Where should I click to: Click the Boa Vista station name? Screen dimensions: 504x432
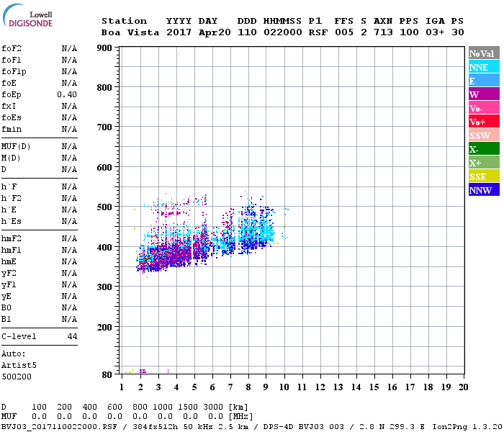point(130,32)
